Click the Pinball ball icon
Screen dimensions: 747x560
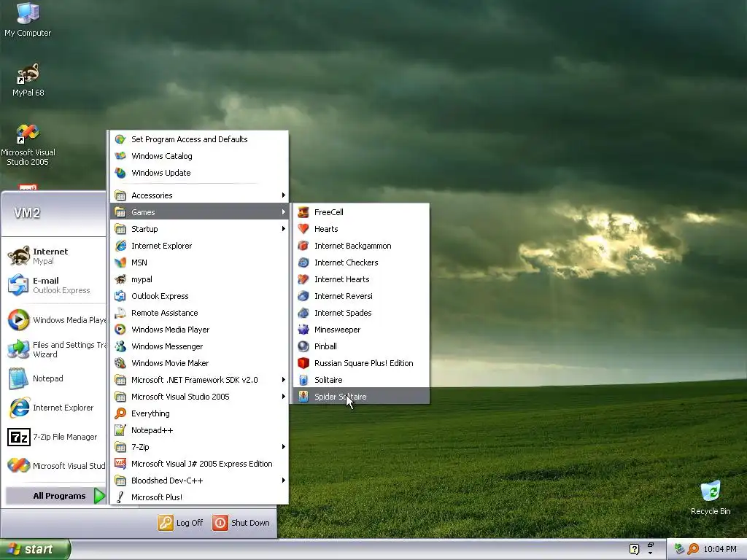click(303, 346)
